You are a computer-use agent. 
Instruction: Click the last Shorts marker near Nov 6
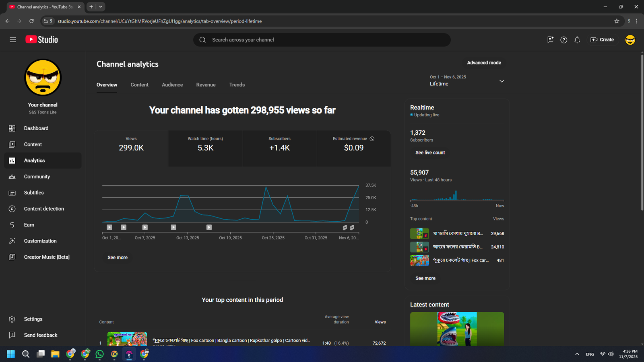pos(352,227)
